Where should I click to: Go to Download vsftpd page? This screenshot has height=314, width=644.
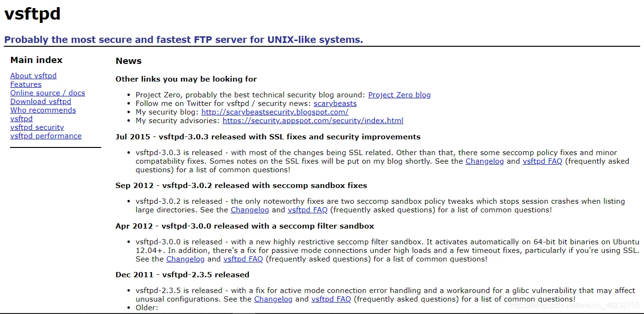41,102
